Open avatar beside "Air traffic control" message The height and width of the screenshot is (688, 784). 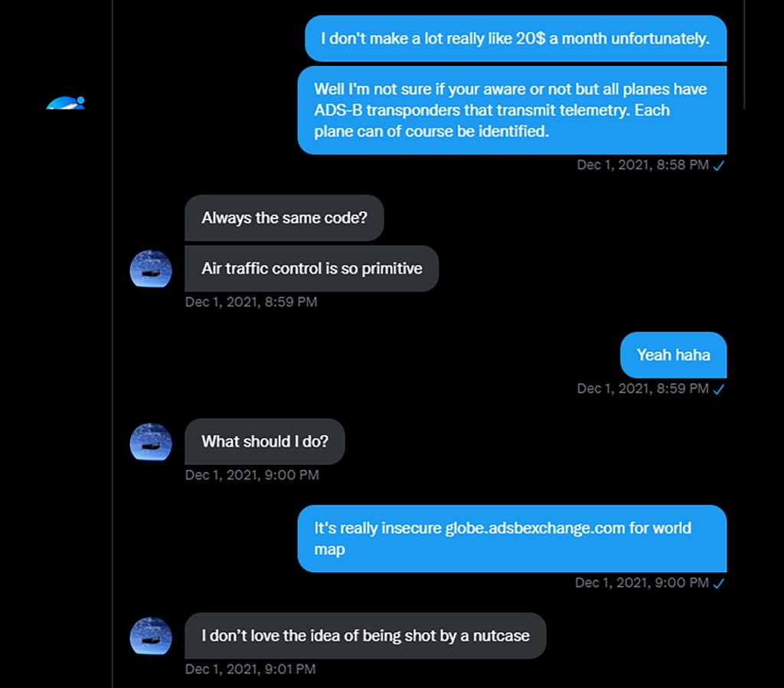point(150,268)
